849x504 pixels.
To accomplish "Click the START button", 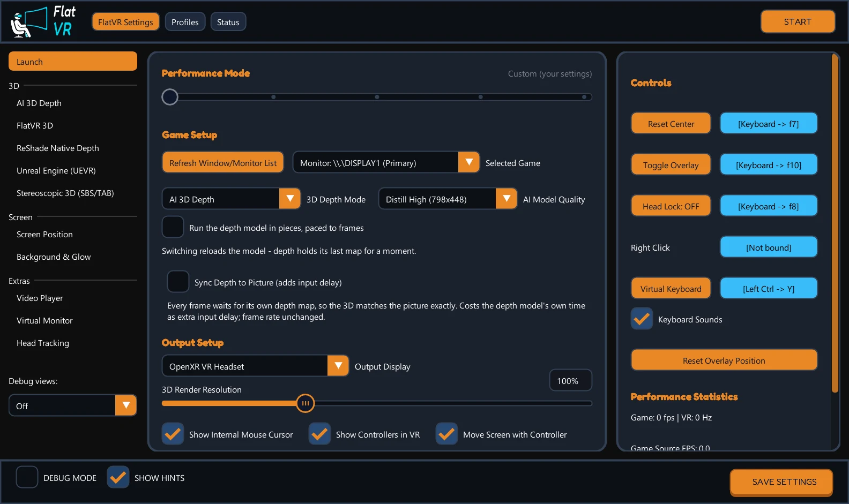I will 798,22.
